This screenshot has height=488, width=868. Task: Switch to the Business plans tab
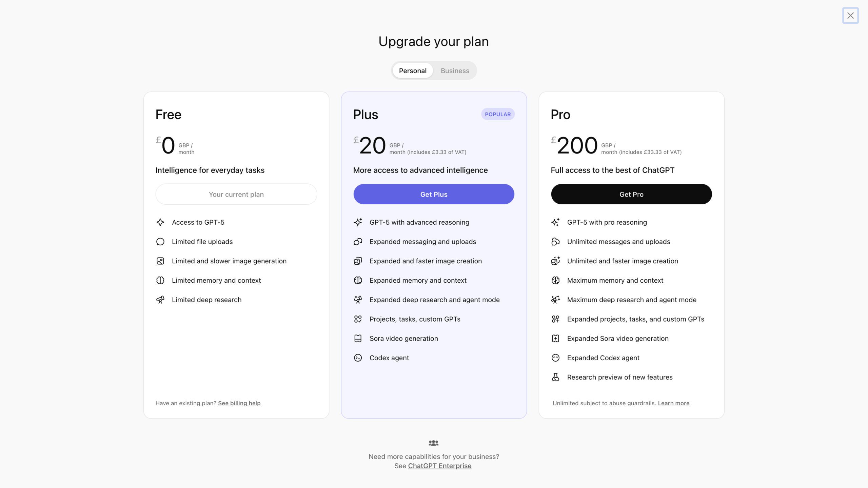(455, 71)
